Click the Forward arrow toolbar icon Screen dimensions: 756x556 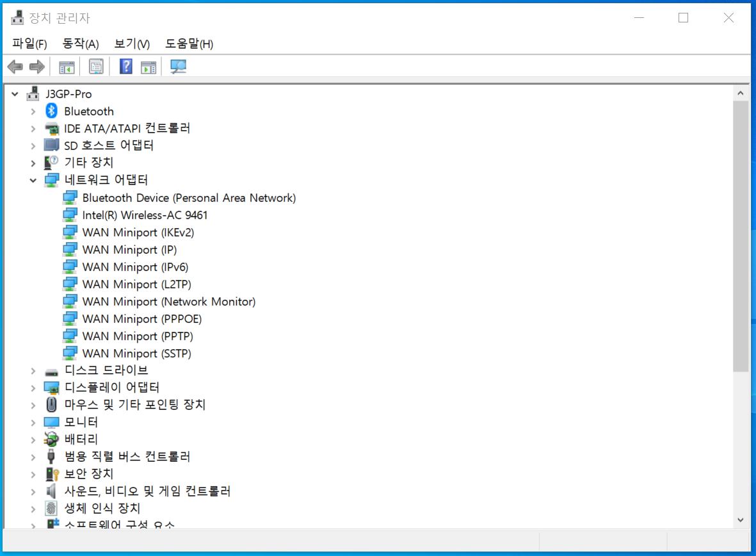[x=37, y=67]
